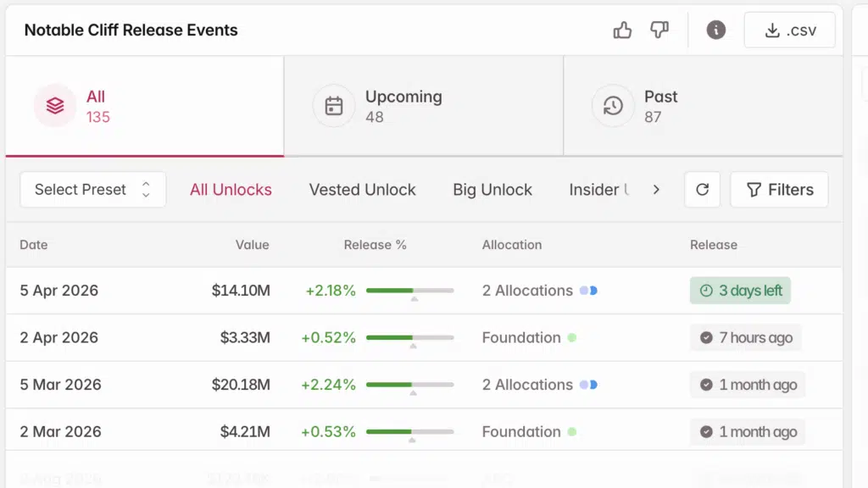Image resolution: width=868 pixels, height=488 pixels.
Task: Select the Big Unlock filter
Action: (492, 190)
